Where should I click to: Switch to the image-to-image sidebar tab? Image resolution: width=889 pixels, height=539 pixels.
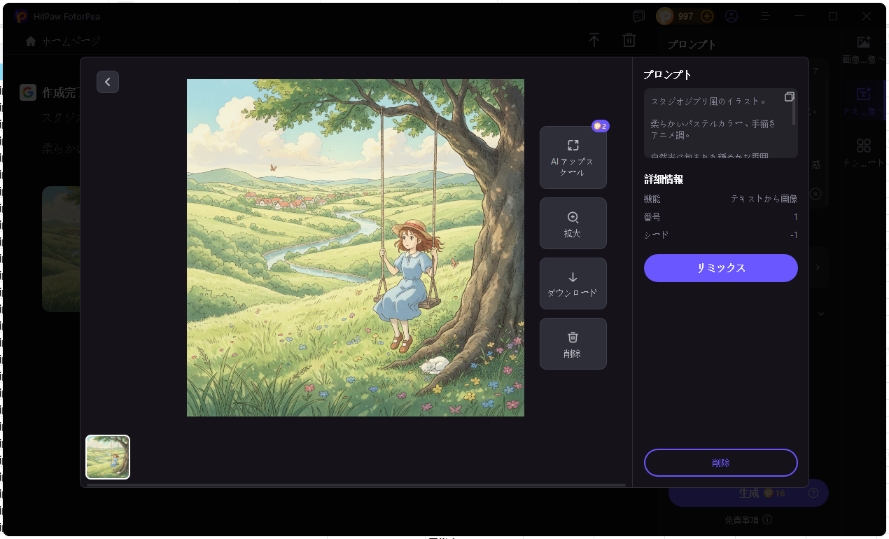point(863,49)
